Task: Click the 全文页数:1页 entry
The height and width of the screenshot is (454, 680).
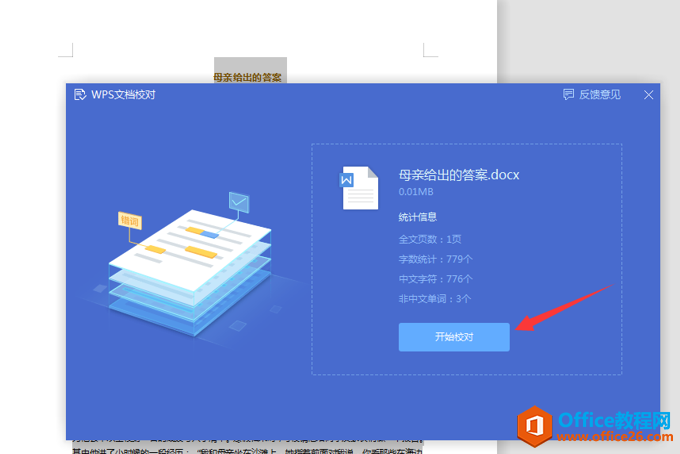Action: (x=430, y=239)
